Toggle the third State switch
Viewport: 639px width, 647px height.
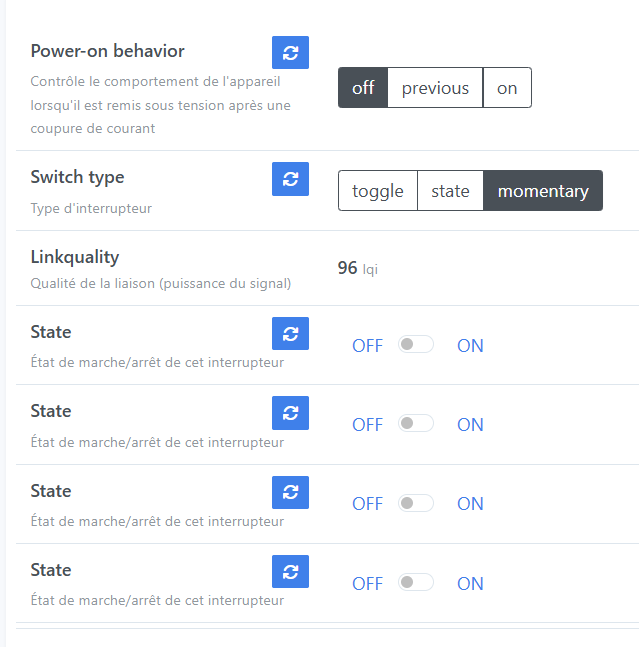[416, 503]
